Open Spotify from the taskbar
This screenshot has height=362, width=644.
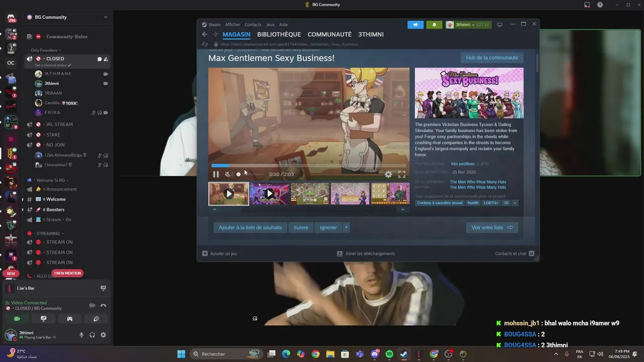(x=389, y=354)
